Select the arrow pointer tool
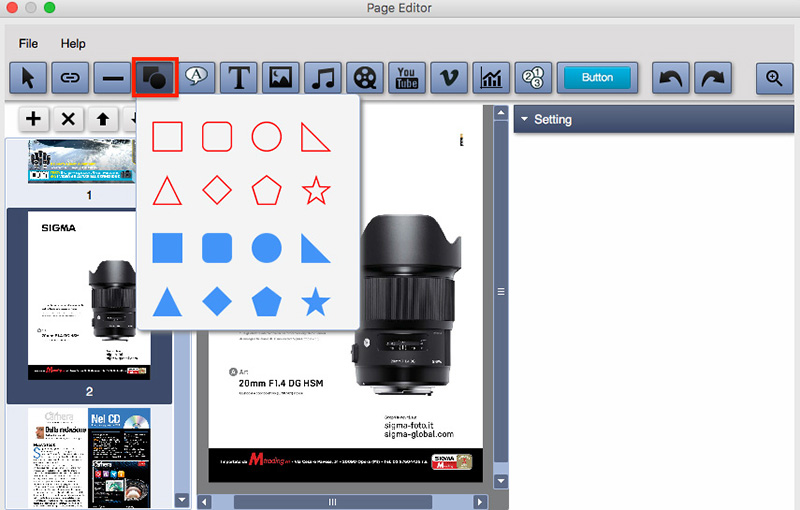 pos(28,78)
